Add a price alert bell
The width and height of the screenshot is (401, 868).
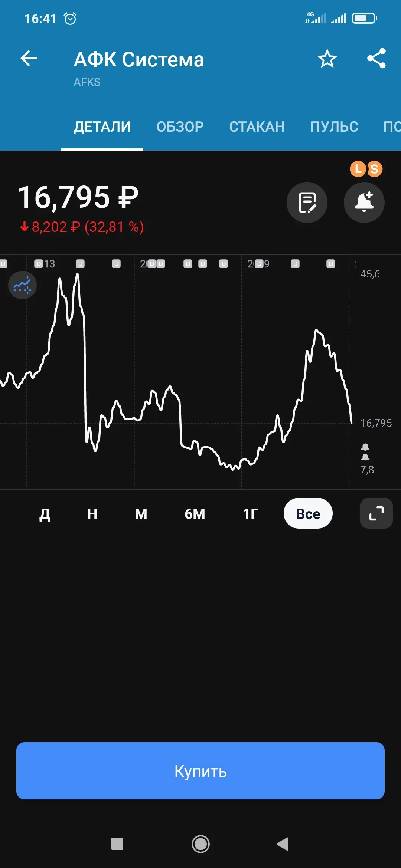(x=364, y=203)
